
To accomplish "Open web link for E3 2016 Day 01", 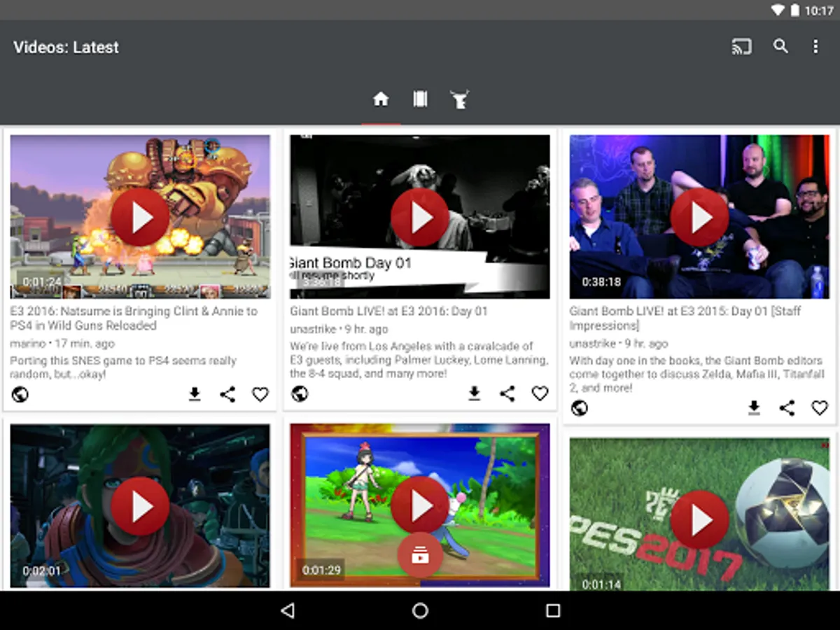I will click(300, 394).
